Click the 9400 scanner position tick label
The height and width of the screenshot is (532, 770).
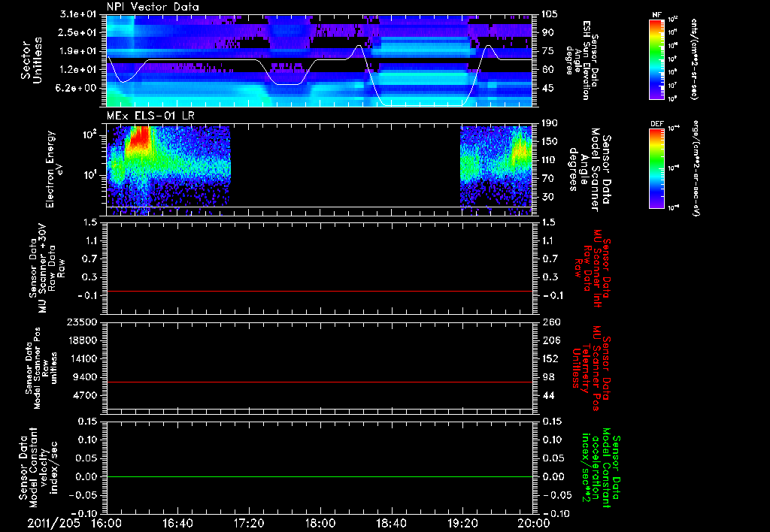pyautogui.click(x=85, y=377)
